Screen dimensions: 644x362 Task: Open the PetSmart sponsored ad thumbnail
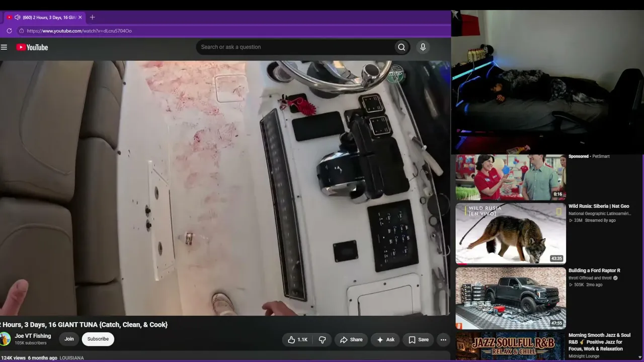[511, 177]
